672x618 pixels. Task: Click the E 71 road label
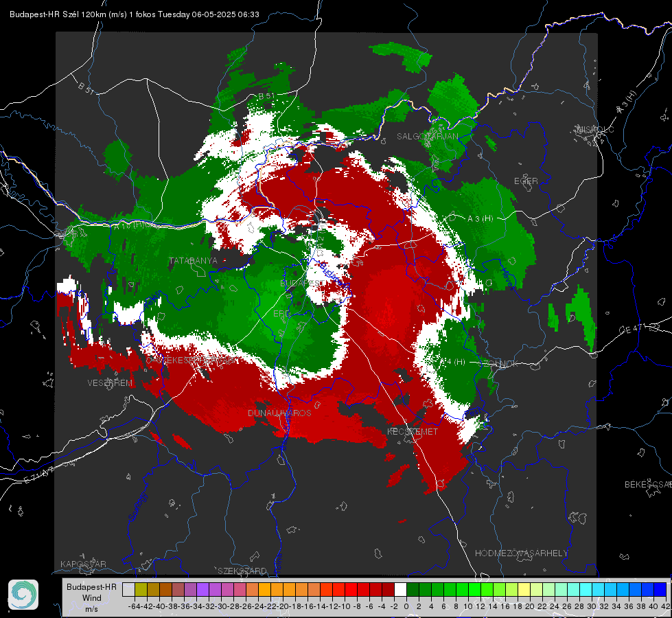click(39, 476)
